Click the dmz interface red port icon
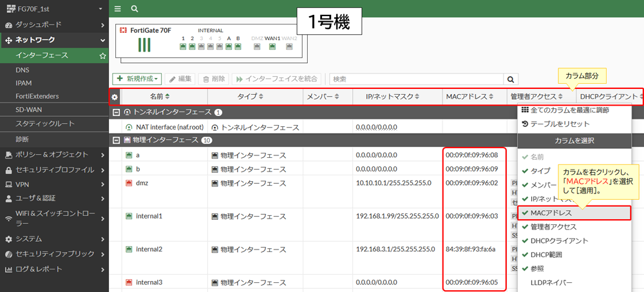Screen dimensions: 644x292 click(x=129, y=183)
